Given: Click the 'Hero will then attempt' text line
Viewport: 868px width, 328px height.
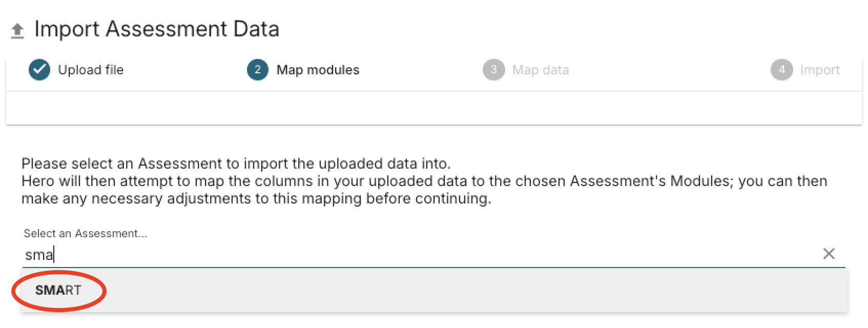Looking at the screenshot, I should click(x=424, y=181).
